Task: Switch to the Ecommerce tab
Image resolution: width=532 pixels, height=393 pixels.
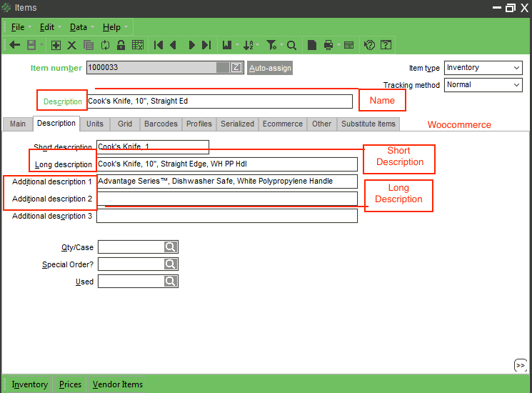Action: pyautogui.click(x=283, y=124)
